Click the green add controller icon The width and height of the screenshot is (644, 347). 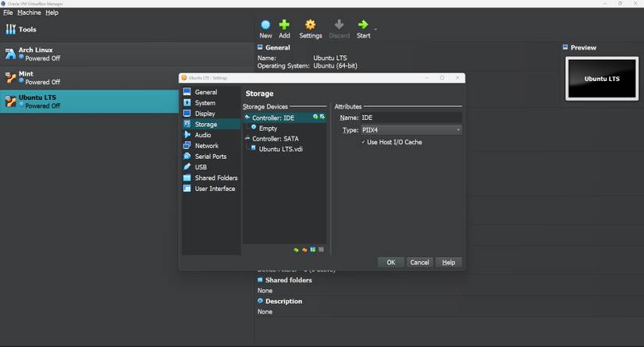296,250
